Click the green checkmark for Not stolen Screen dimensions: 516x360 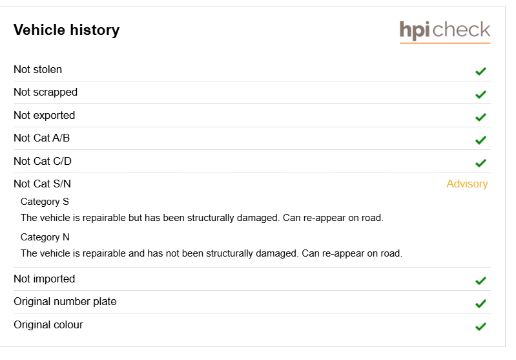[x=481, y=71]
